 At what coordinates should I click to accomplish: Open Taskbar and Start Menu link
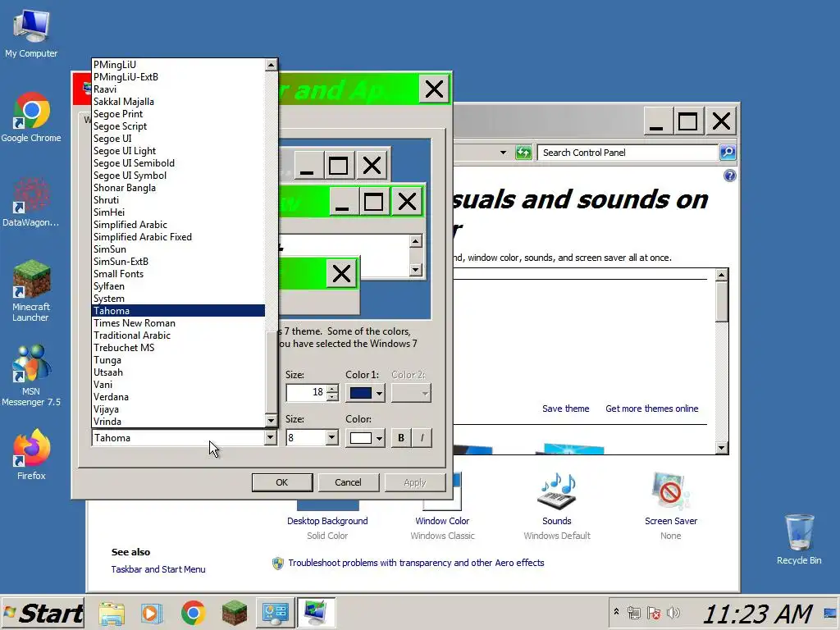(158, 569)
